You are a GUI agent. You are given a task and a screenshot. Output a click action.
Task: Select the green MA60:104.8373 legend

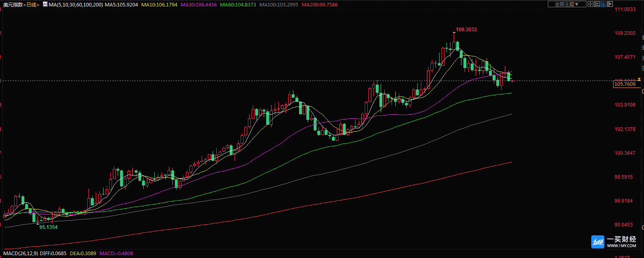click(238, 5)
